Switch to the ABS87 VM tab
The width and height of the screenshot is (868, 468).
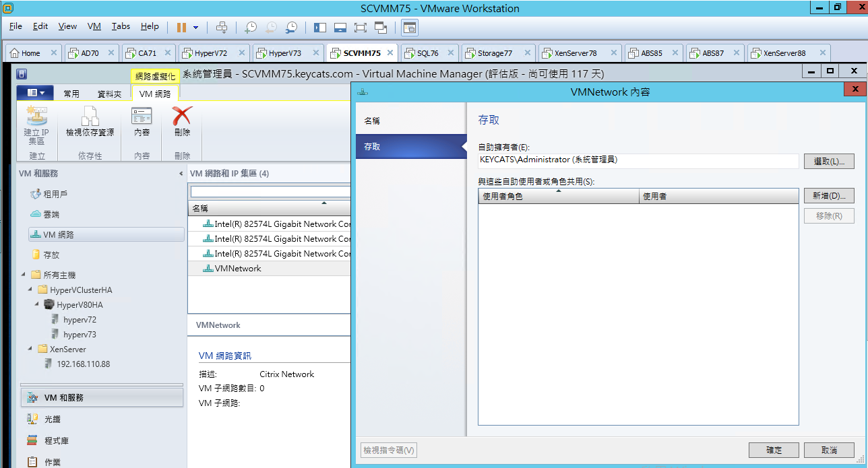[x=713, y=53]
